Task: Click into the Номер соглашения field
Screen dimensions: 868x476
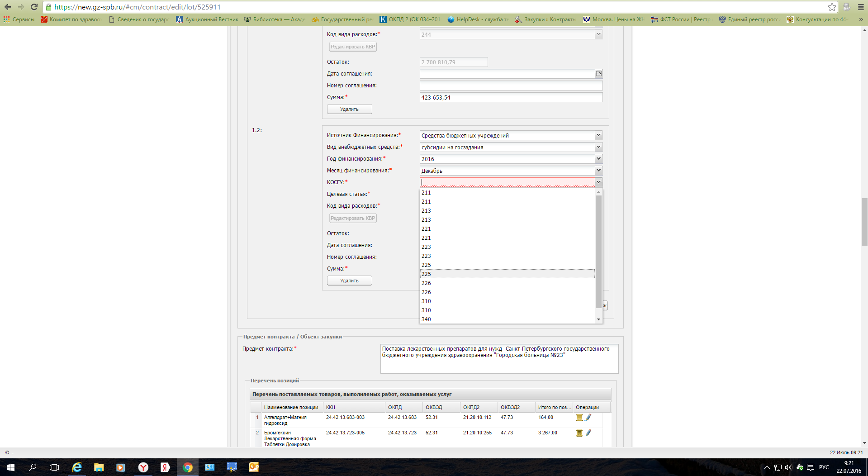Action: [x=511, y=86]
